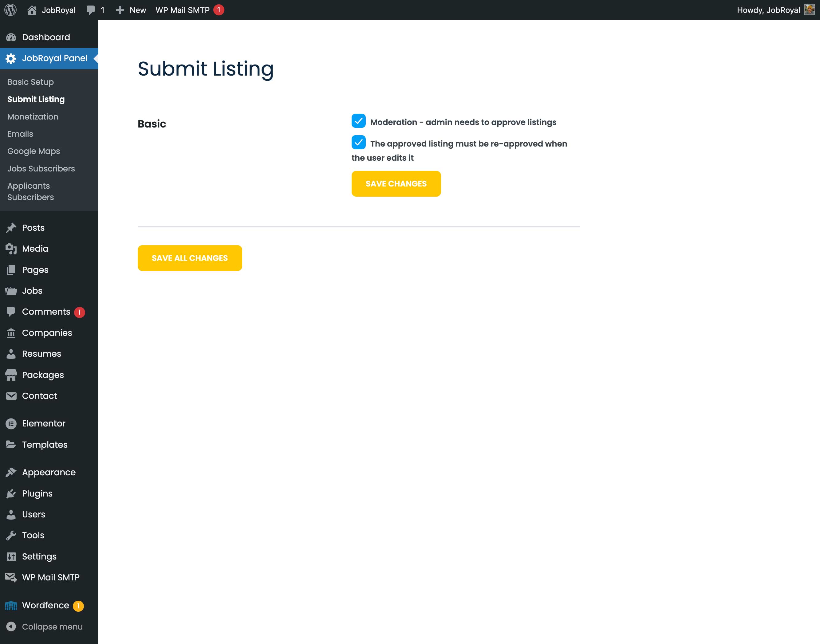Click the Packages store icon
Image resolution: width=820 pixels, height=644 pixels.
[11, 375]
